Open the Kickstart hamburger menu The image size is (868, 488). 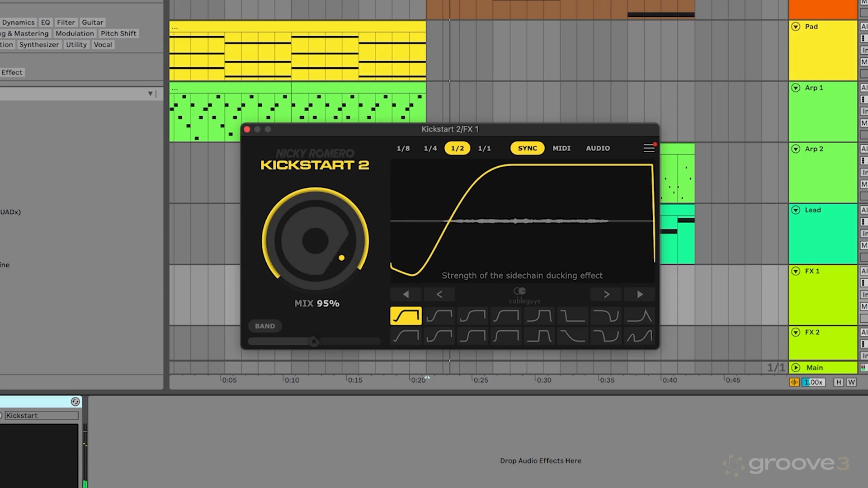pos(649,148)
